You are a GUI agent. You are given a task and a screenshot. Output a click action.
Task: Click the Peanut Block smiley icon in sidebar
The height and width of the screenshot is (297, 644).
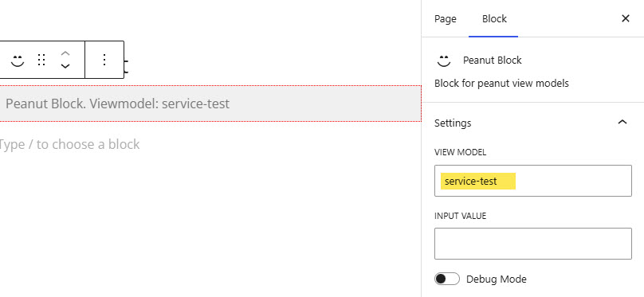point(444,61)
